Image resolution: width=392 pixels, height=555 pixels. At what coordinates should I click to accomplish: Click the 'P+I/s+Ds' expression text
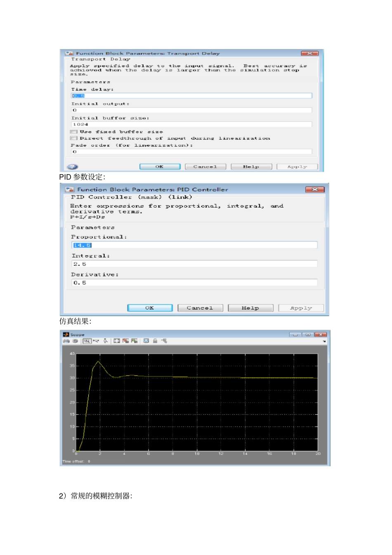(x=87, y=217)
